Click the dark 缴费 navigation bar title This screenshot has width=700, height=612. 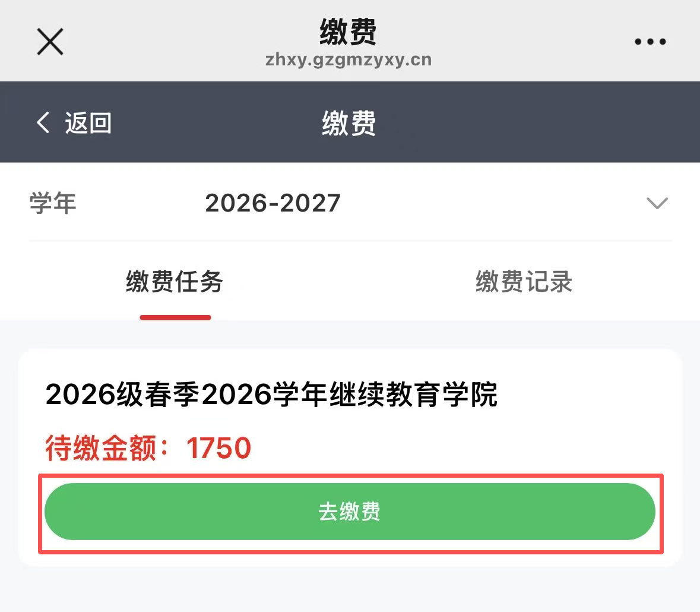click(349, 123)
